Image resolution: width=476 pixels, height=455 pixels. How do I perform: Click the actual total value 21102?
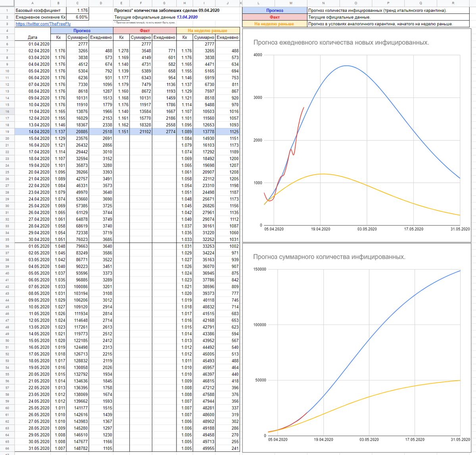pos(141,132)
